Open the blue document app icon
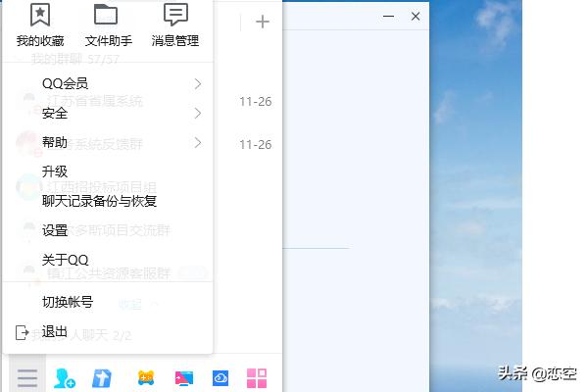Viewport: 588px width, 392px height. coord(102,378)
